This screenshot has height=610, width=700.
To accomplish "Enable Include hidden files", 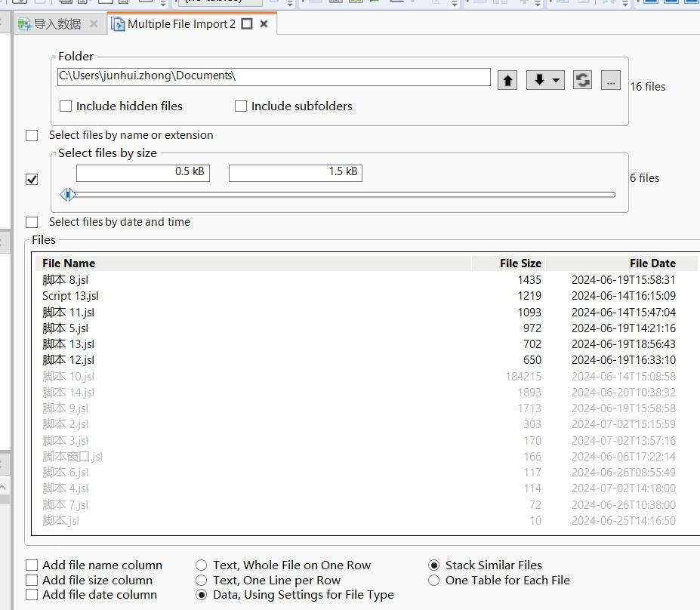I will coord(66,106).
